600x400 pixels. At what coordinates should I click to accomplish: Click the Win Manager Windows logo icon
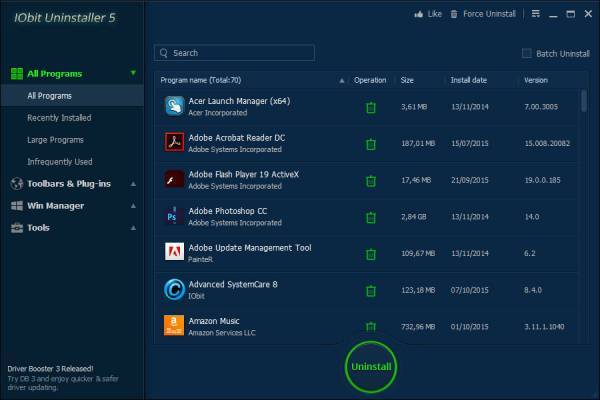coord(17,206)
